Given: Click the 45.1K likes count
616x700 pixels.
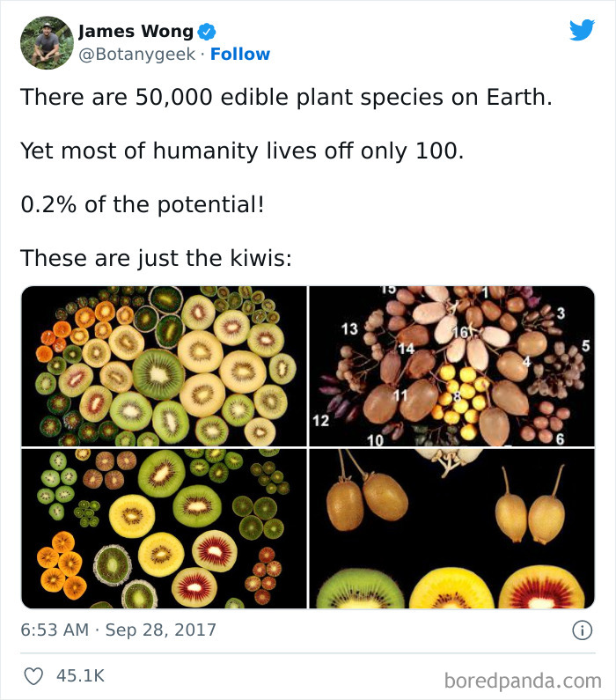Looking at the screenshot, I should tap(80, 675).
